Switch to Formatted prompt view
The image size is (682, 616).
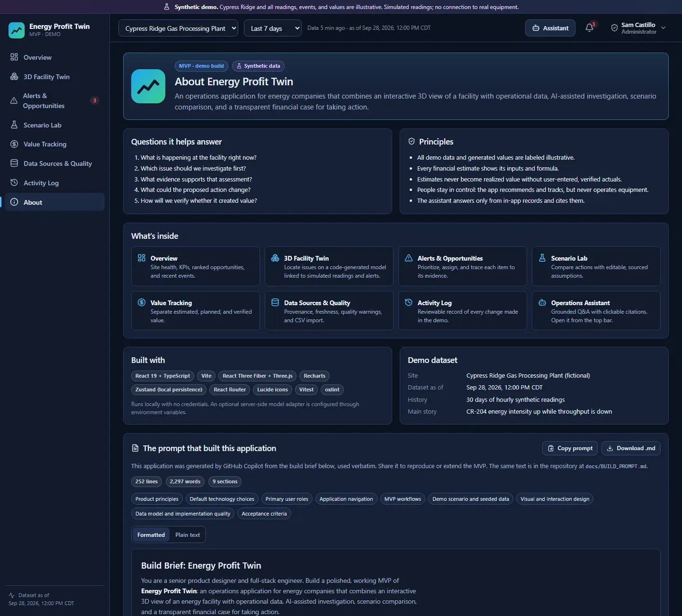[151, 535]
